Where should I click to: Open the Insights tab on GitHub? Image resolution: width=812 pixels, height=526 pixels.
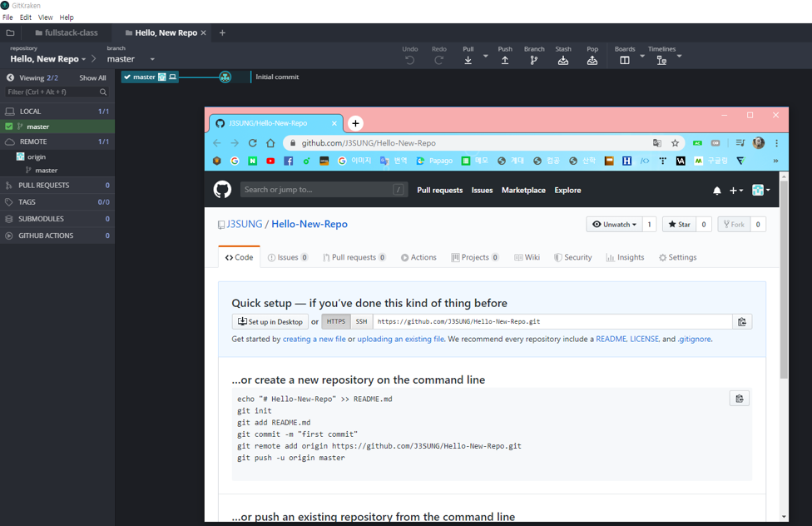point(625,257)
